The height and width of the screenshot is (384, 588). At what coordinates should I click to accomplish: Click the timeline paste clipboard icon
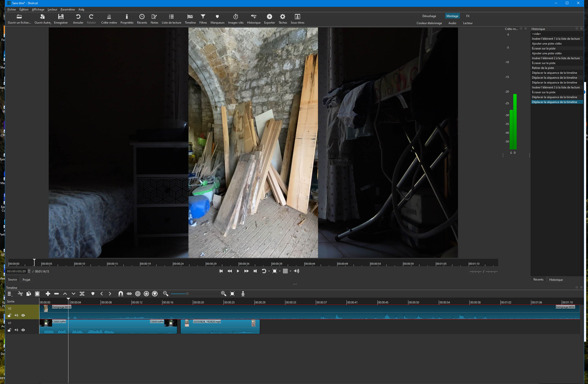coord(37,294)
